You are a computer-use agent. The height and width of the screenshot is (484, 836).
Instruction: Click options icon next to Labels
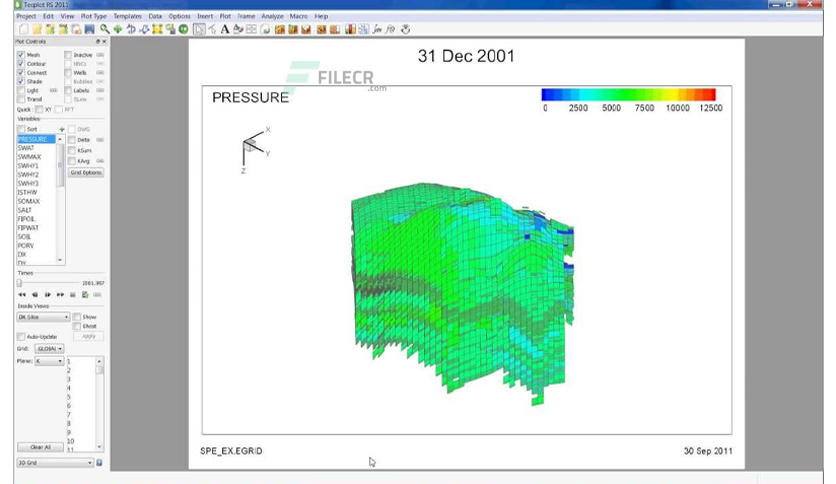tap(100, 91)
